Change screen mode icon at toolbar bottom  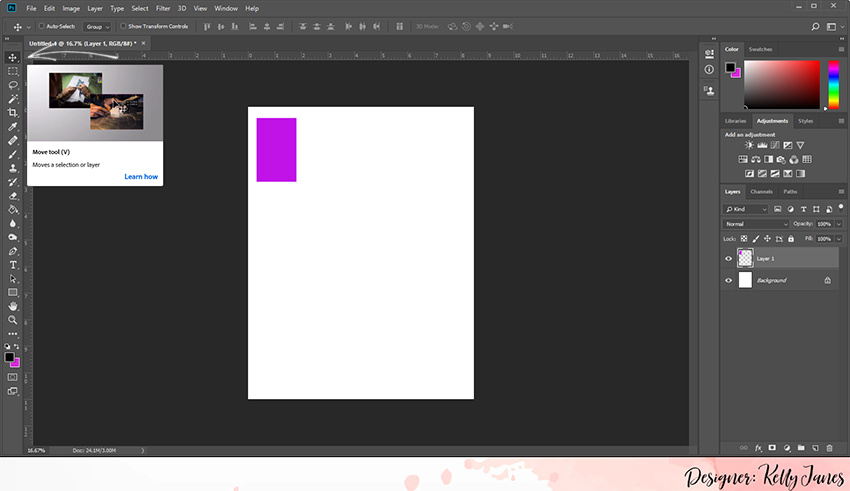(12, 391)
